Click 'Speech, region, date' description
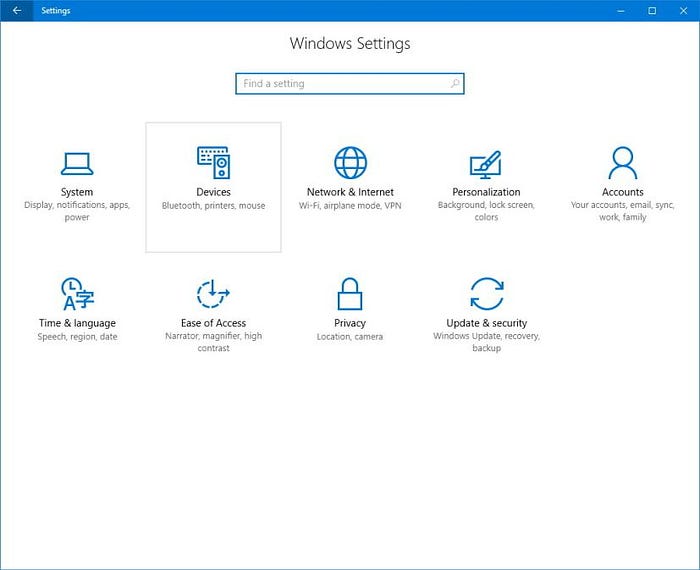The width and height of the screenshot is (700, 570). coord(77,337)
